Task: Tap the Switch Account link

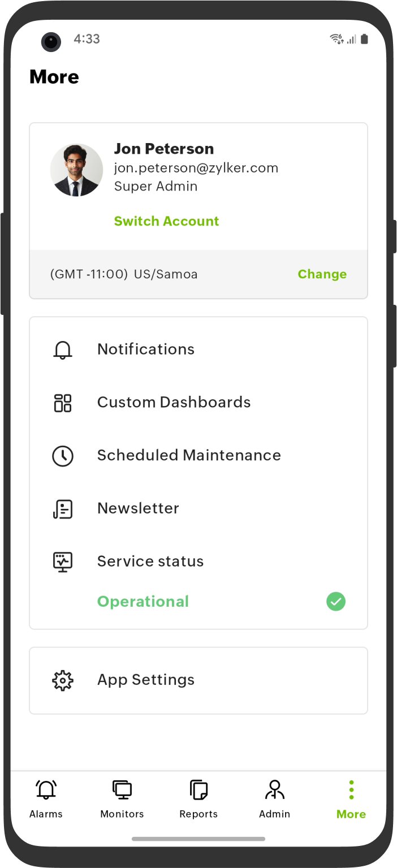Action: pos(166,221)
